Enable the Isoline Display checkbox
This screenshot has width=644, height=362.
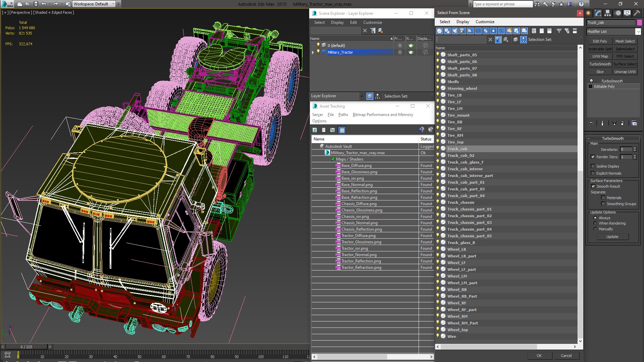(593, 166)
